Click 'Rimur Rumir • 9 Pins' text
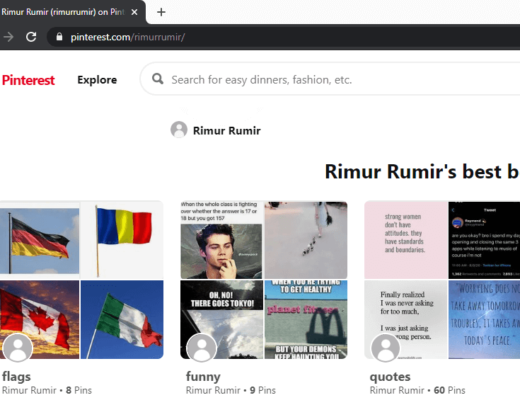This screenshot has height=400, width=520. coord(231,390)
